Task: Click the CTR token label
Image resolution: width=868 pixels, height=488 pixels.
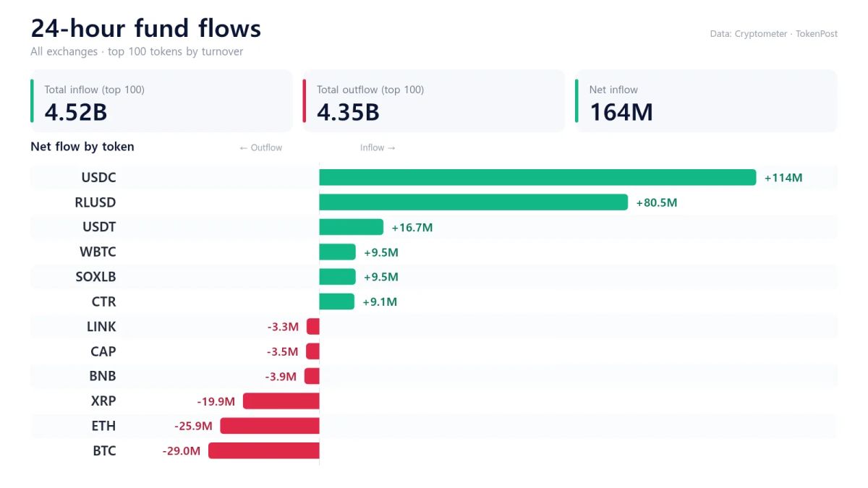Action: (x=104, y=301)
